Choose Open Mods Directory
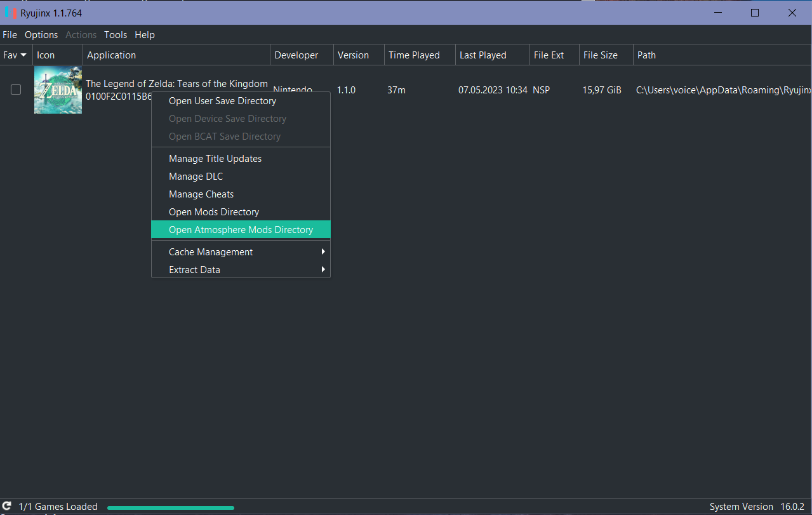This screenshot has width=812, height=515. tap(241, 212)
